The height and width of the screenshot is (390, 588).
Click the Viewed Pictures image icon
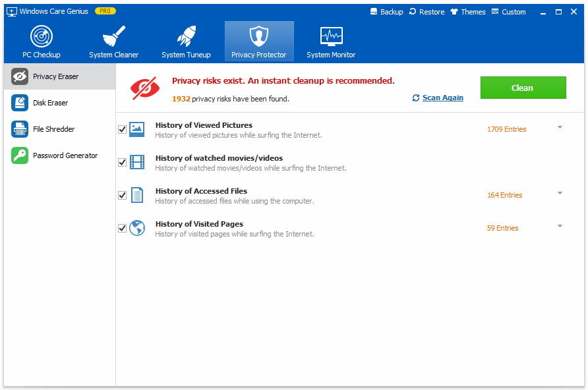(x=137, y=129)
